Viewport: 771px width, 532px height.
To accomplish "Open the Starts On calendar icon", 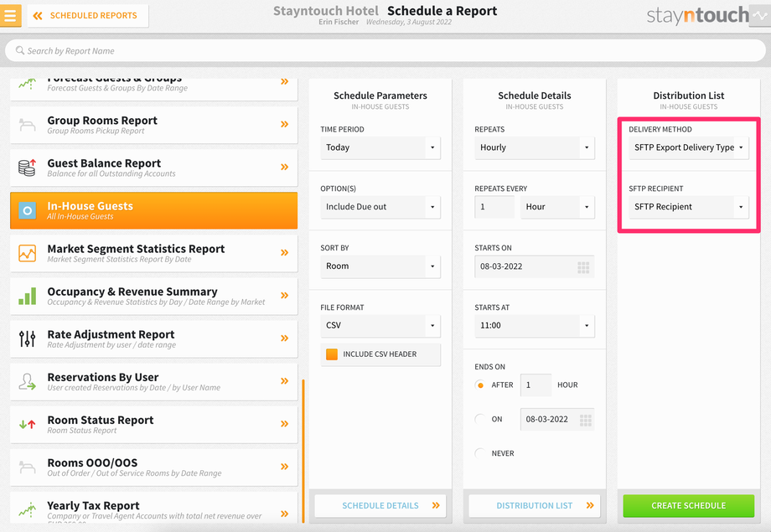I will pos(583,267).
